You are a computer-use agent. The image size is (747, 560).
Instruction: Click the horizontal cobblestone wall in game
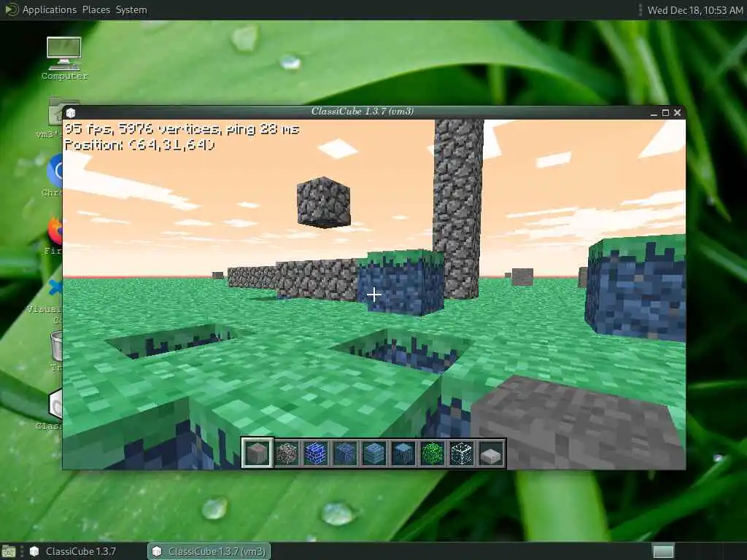click(293, 279)
